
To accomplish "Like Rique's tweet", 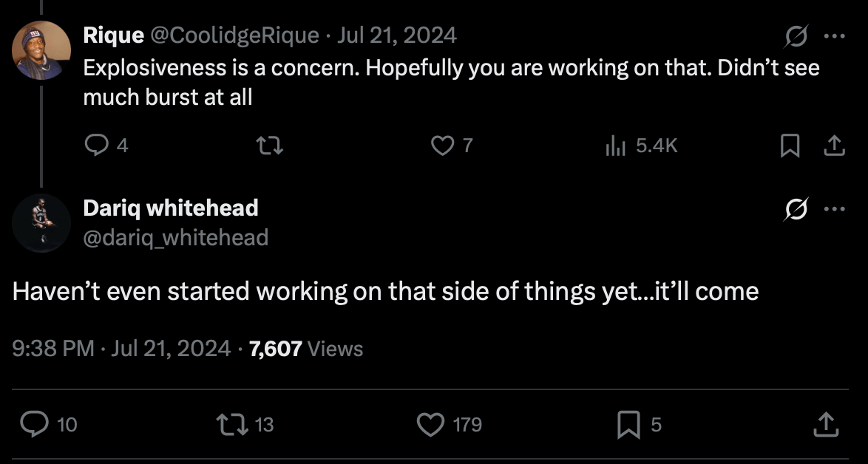I will tap(442, 146).
